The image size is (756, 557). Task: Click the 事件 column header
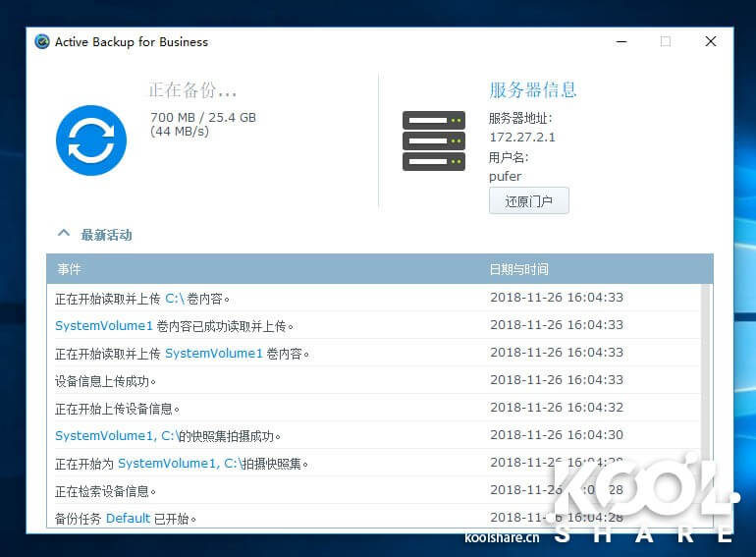(x=69, y=269)
